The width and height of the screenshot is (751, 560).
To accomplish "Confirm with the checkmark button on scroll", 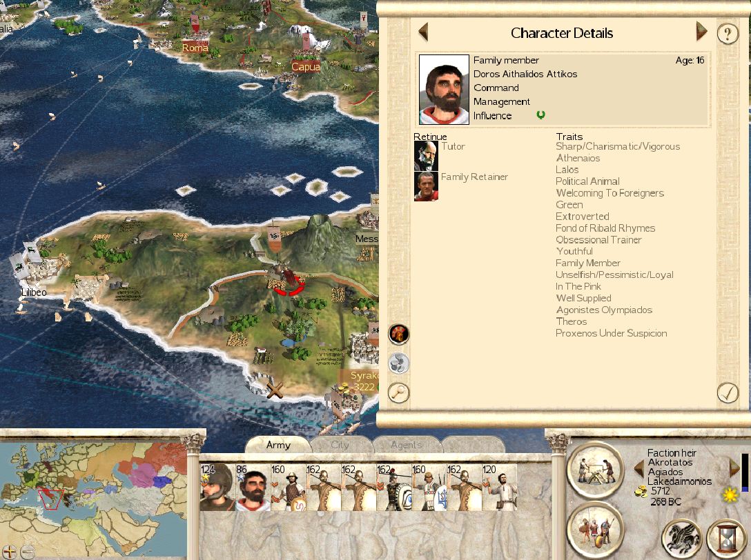I will 728,393.
